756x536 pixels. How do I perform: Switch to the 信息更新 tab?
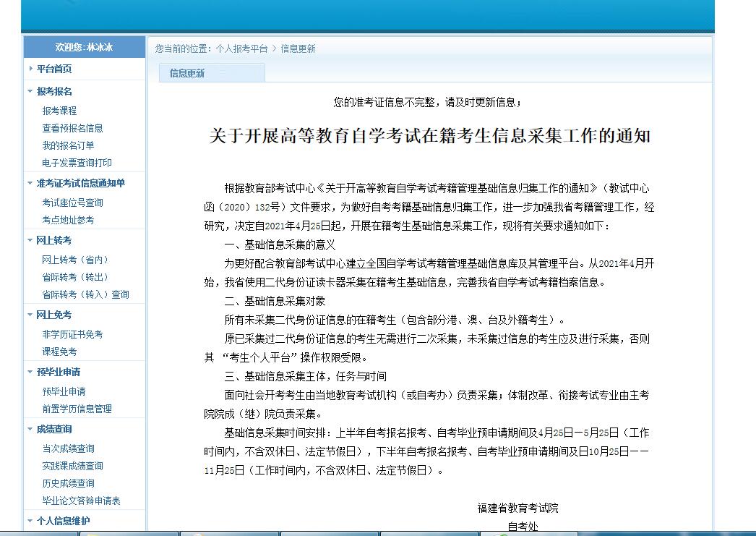click(x=187, y=73)
